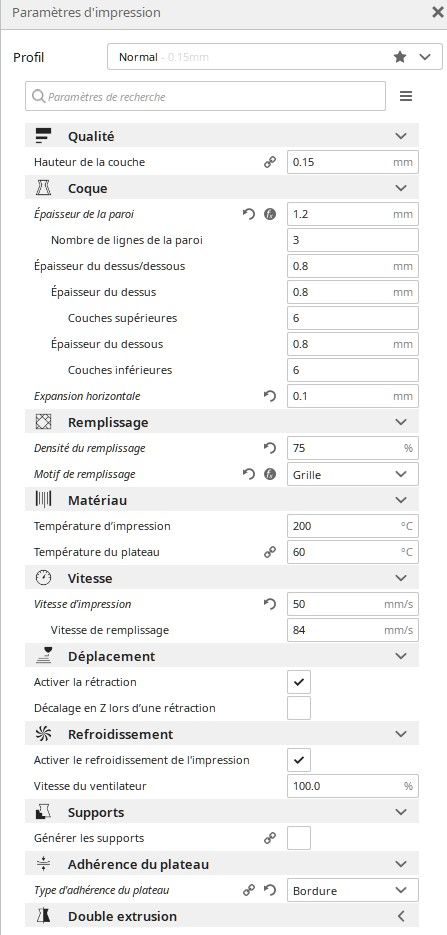Reset Épaisseur de la paroi with undo arrow
The width and height of the screenshot is (447, 935).
(x=249, y=214)
